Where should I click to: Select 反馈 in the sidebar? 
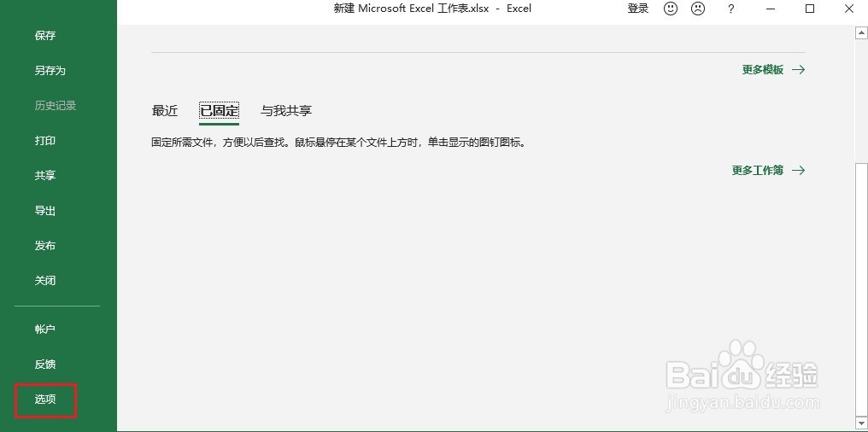44,364
